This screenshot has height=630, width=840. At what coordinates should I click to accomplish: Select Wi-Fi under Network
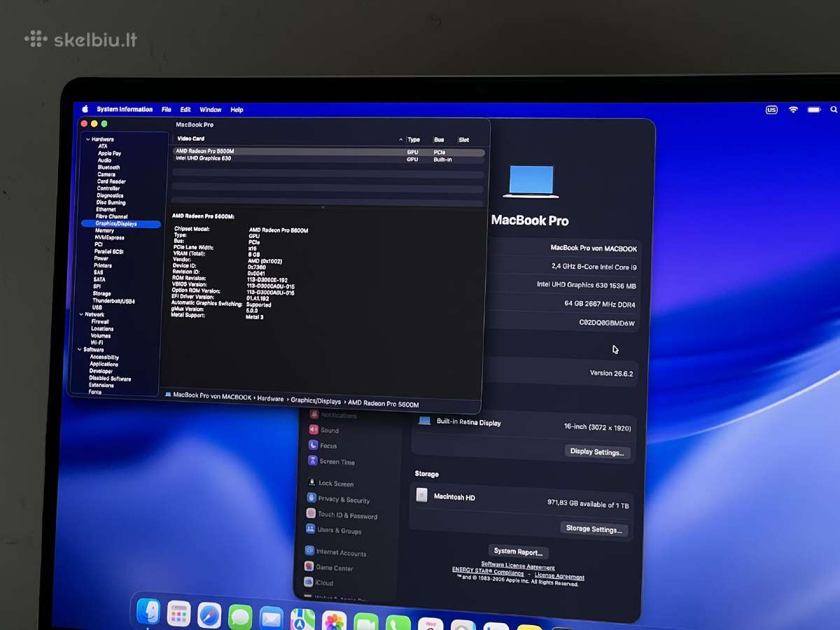tap(97, 342)
